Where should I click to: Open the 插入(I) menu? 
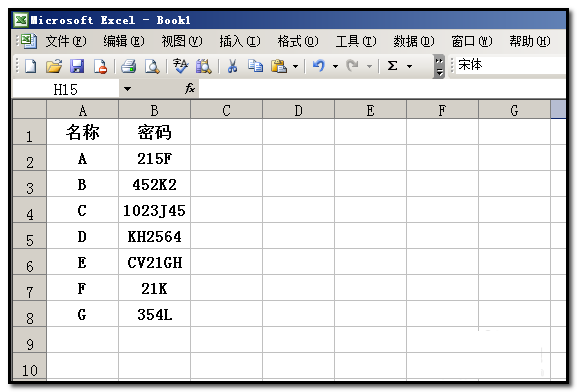click(x=240, y=41)
